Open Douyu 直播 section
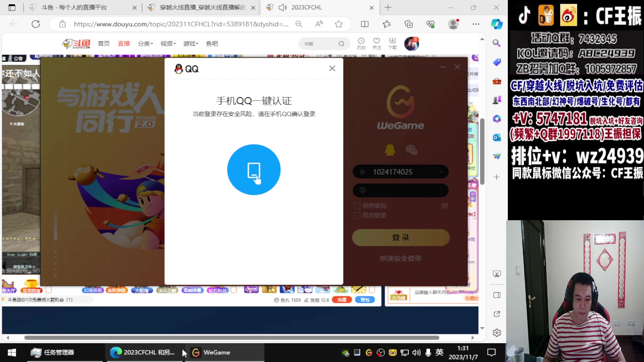The image size is (644, 362). (124, 44)
